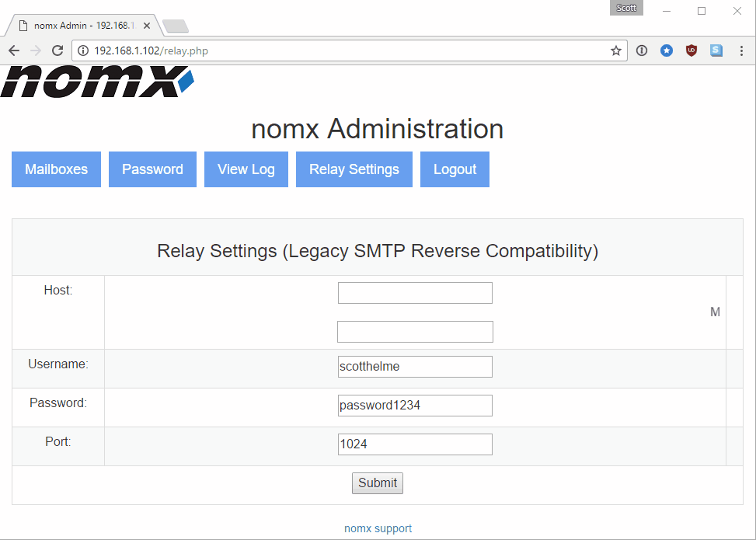This screenshot has height=540, width=756.
Task: Minimize the browser window
Action: [x=667, y=11]
